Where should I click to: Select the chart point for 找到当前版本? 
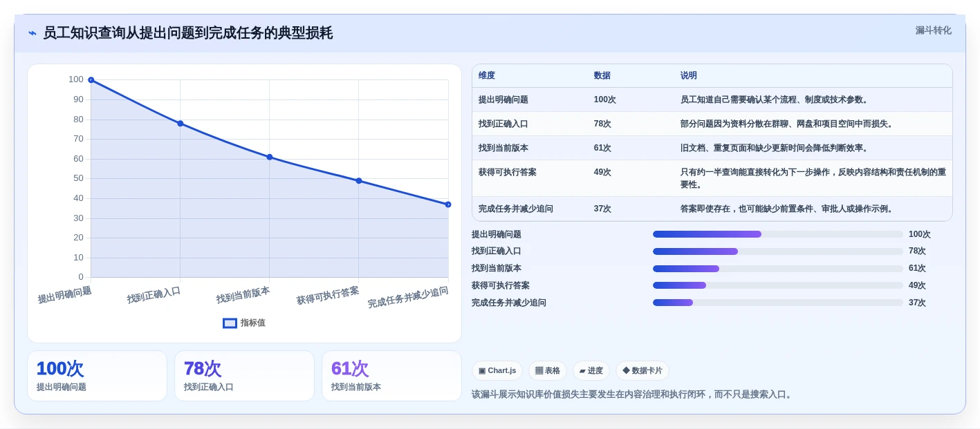pos(269,157)
